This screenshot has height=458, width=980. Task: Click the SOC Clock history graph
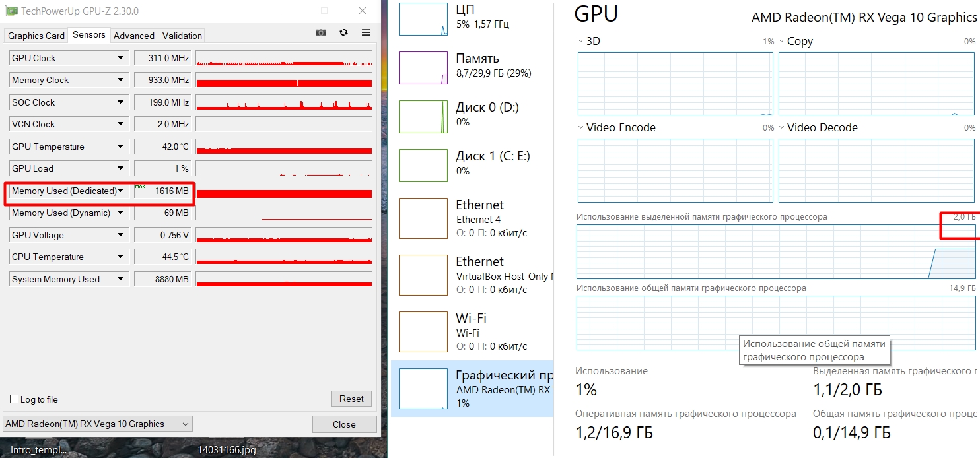click(284, 102)
